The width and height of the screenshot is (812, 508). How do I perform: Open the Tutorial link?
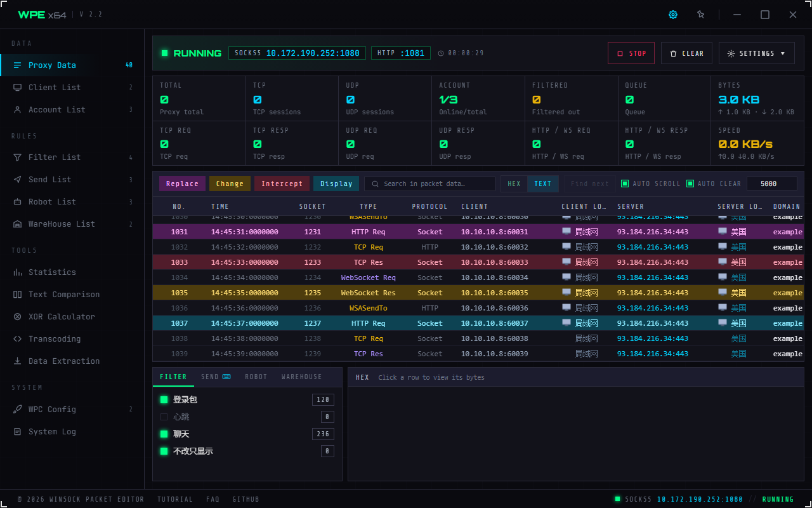pos(176,499)
